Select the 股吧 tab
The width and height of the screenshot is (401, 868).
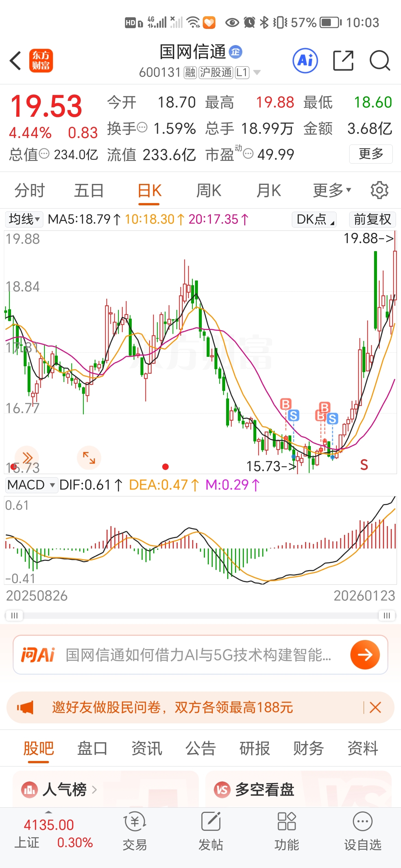pos(38,748)
